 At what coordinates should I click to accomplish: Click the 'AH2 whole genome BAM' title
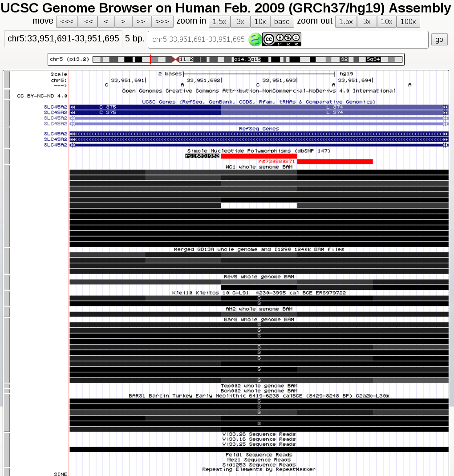[259, 309]
